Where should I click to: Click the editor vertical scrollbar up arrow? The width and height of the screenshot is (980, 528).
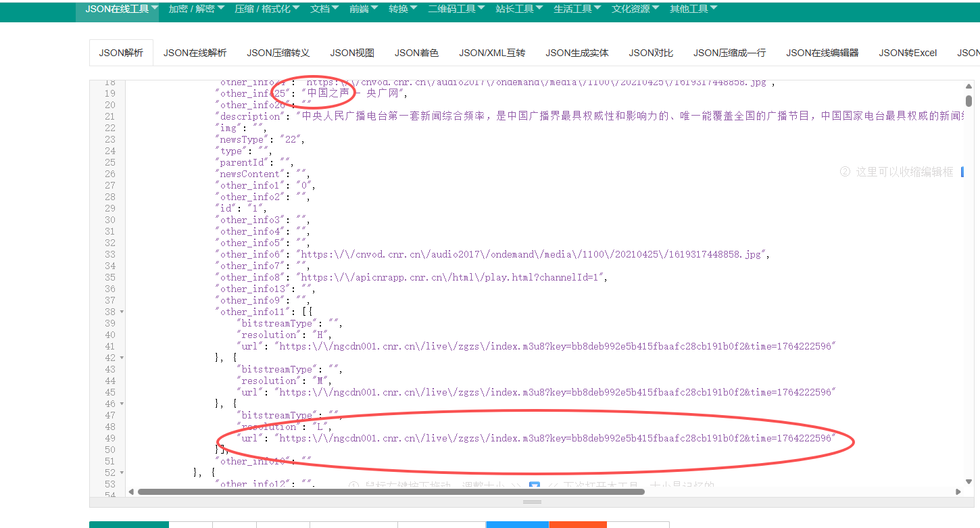coord(968,86)
